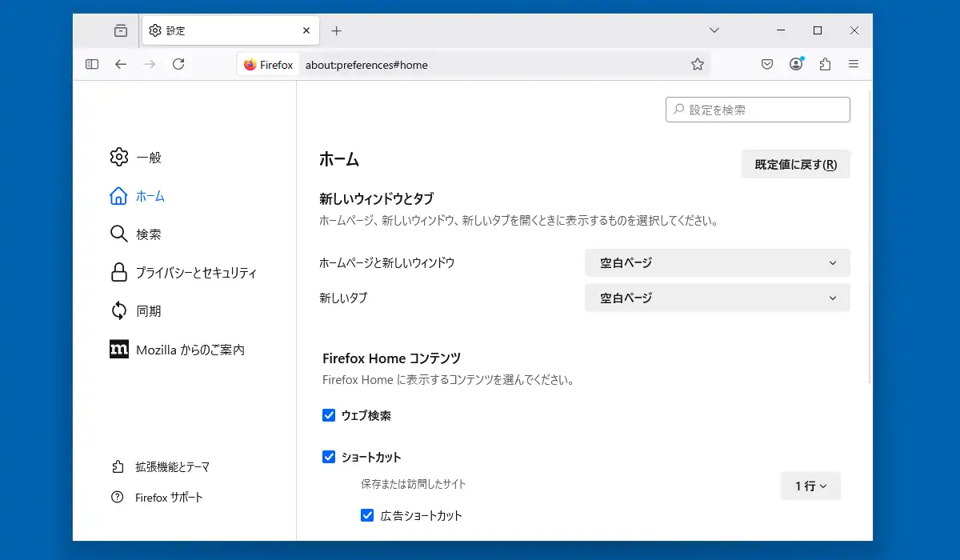
Task: Open the list all tabs chevron
Action: pos(714,31)
